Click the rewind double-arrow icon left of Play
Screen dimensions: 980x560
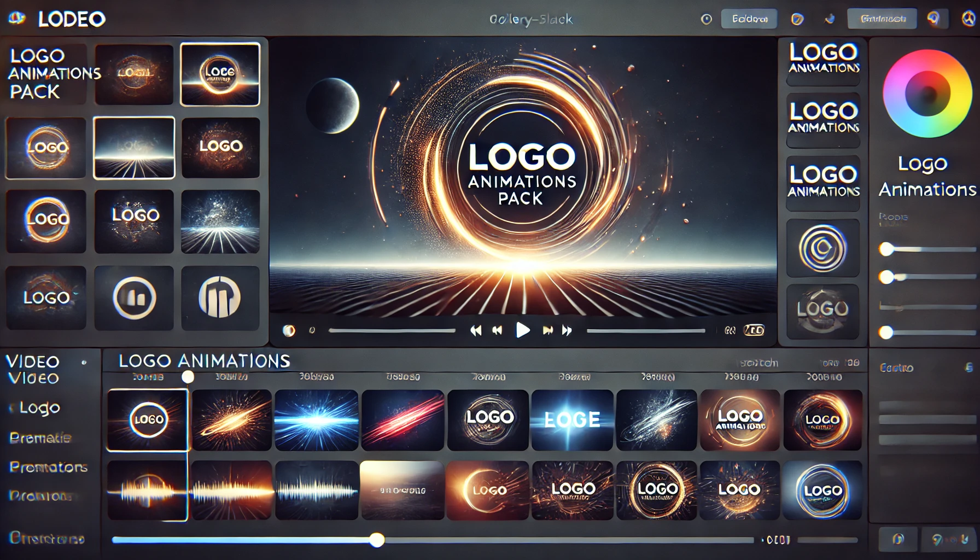coord(476,330)
